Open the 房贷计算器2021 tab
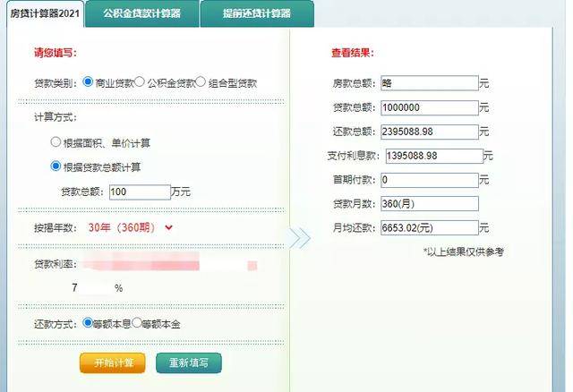 pyautogui.click(x=45, y=14)
